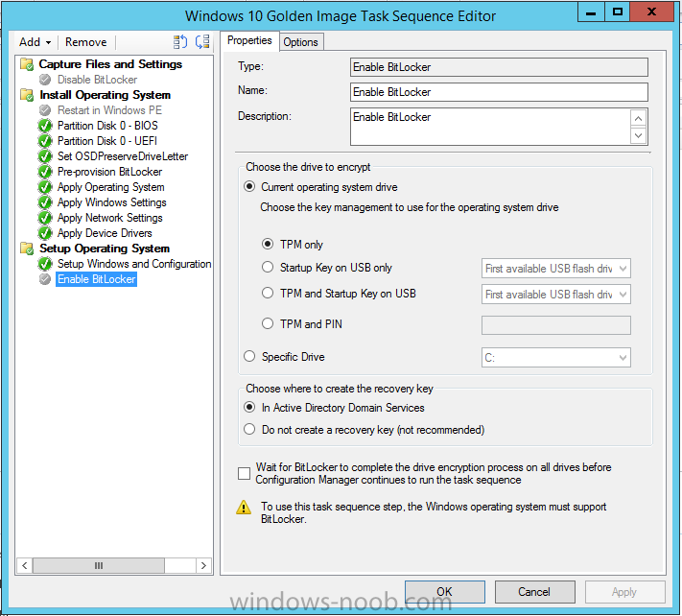Switch to the Options tab
682x616 pixels.
300,41
